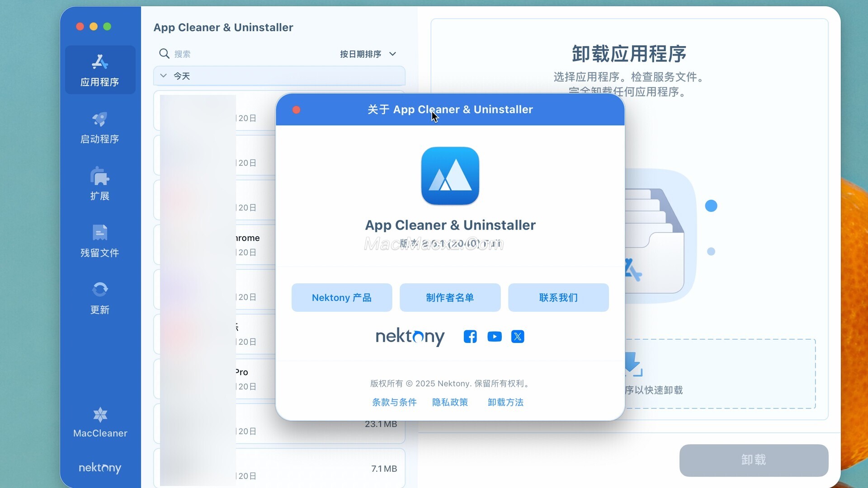This screenshot has width=868, height=488.
Task: Click the green zoom button of main window
Action: (x=107, y=27)
